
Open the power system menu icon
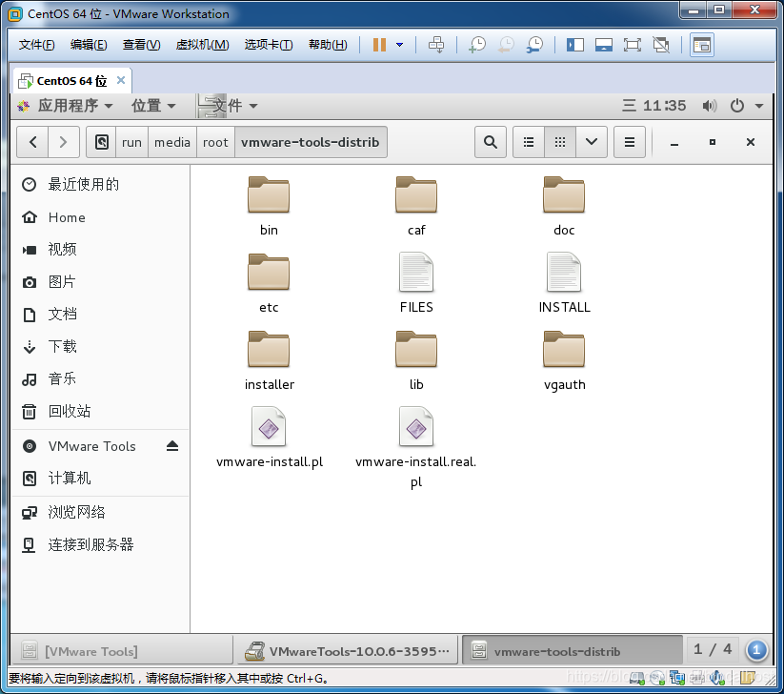click(737, 106)
